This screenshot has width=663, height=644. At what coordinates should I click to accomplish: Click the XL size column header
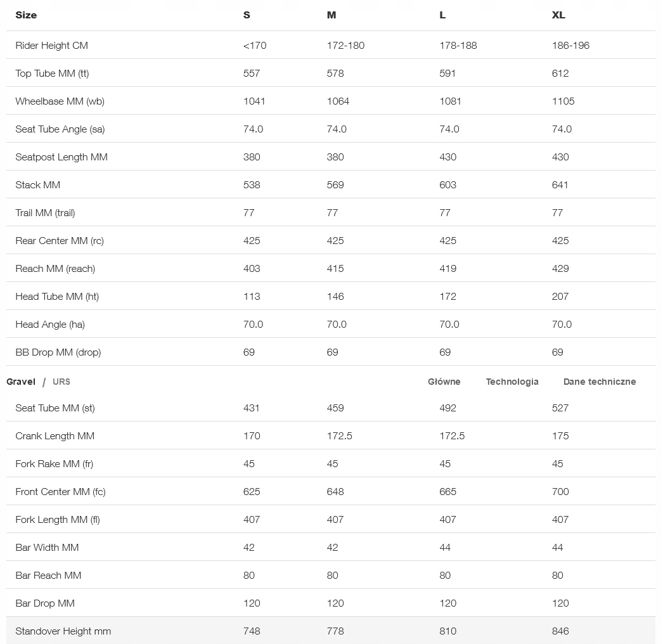[558, 15]
